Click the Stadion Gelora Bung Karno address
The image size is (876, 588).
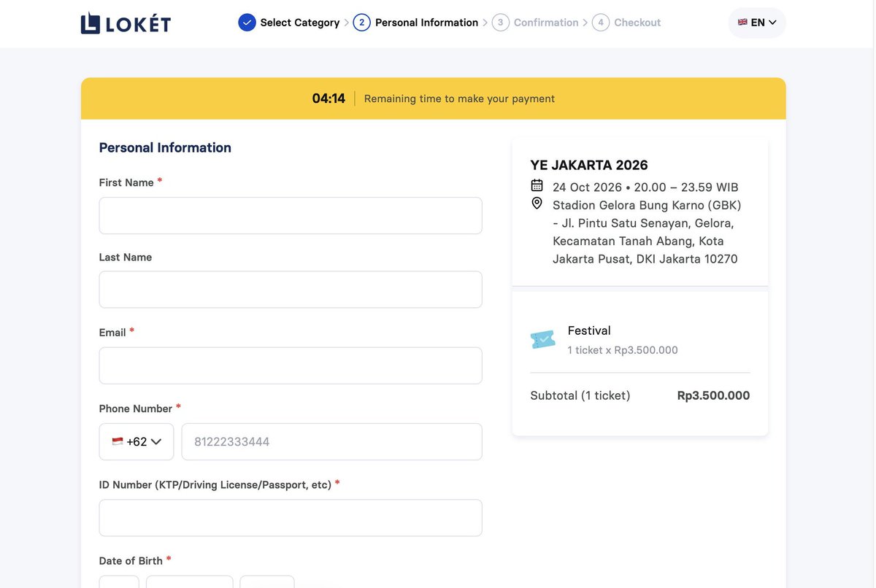pyautogui.click(x=647, y=232)
